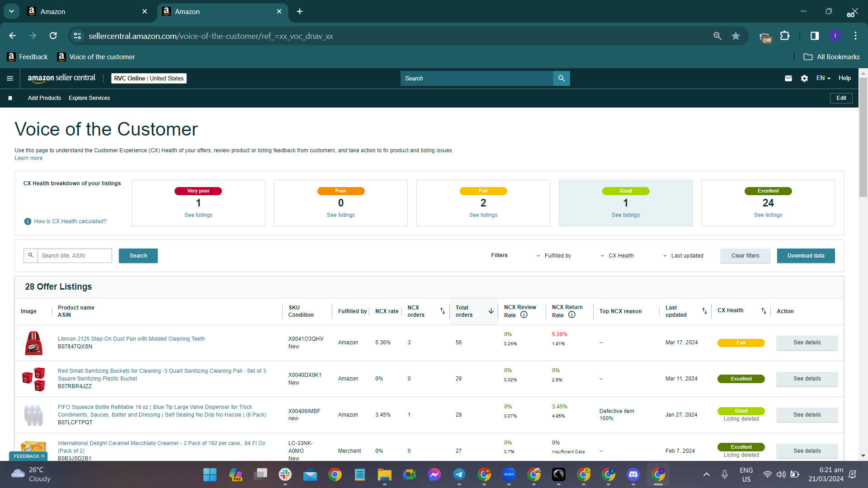Click the Search button beside title search
Image resolution: width=868 pixels, height=488 pixels.
138,256
